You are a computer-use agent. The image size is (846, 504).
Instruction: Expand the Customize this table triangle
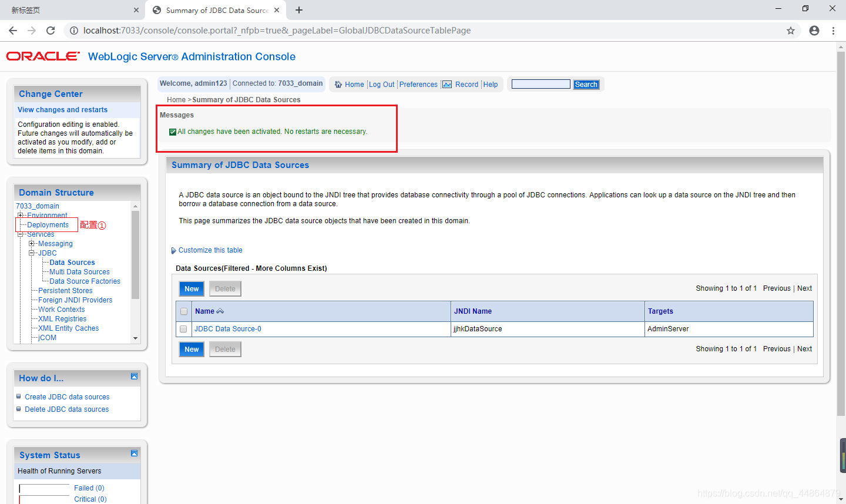pos(173,251)
